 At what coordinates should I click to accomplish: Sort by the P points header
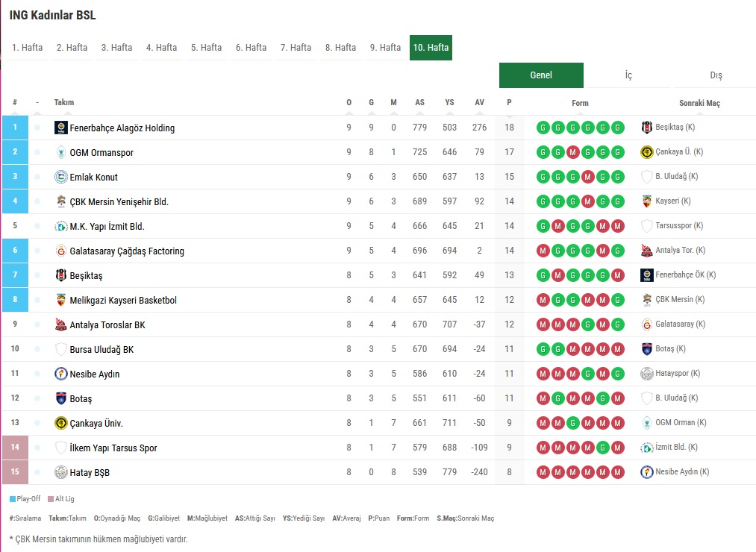coord(509,102)
